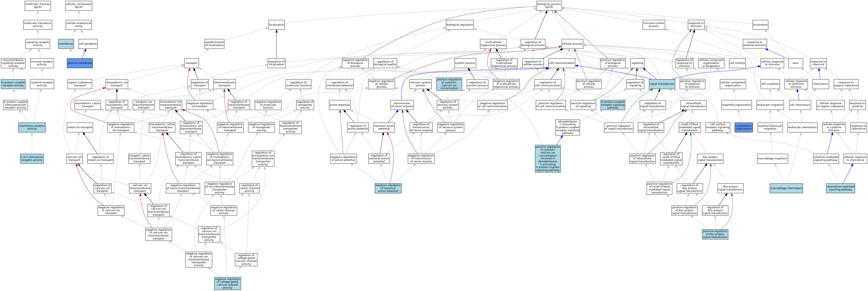
Task: Select the 'taxis' node
Action: [x=796, y=63]
